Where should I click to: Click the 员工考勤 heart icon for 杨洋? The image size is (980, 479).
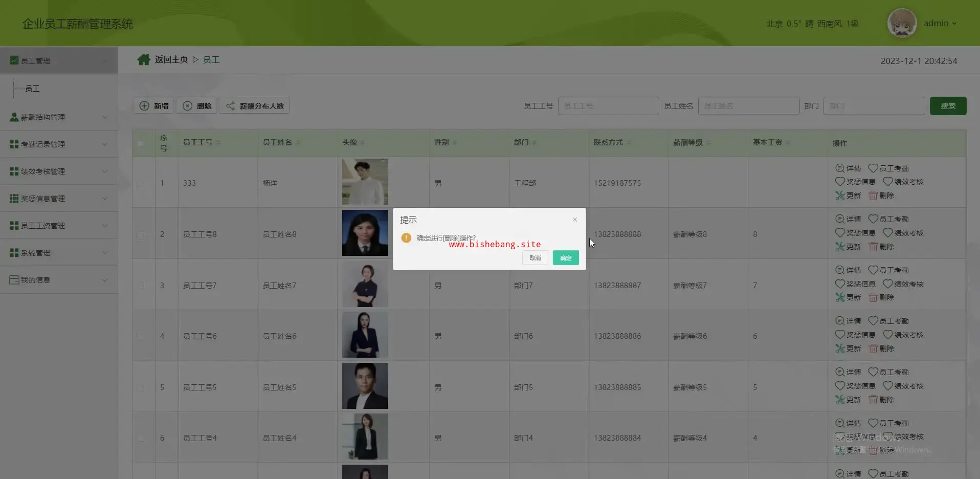[873, 168]
